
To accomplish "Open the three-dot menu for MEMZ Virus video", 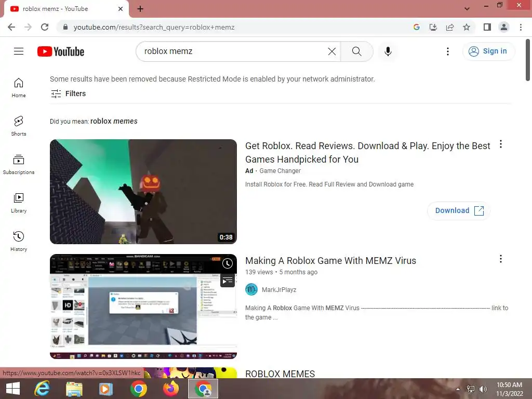I will point(501,259).
